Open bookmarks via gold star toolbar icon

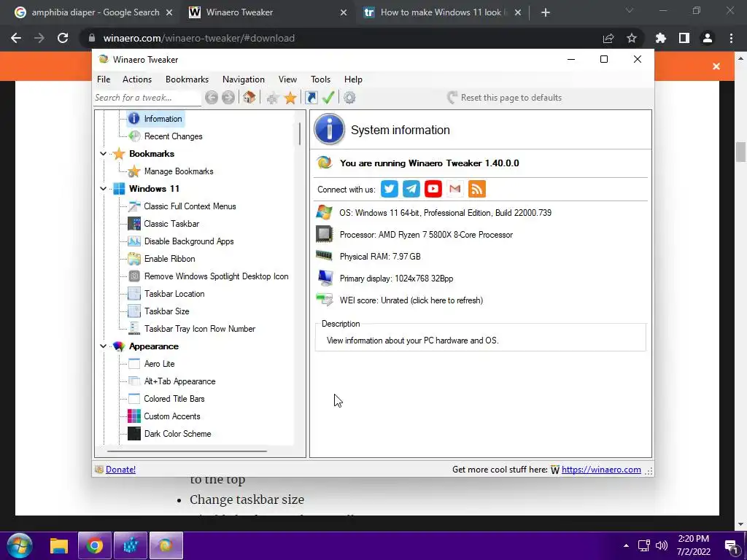pyautogui.click(x=290, y=98)
